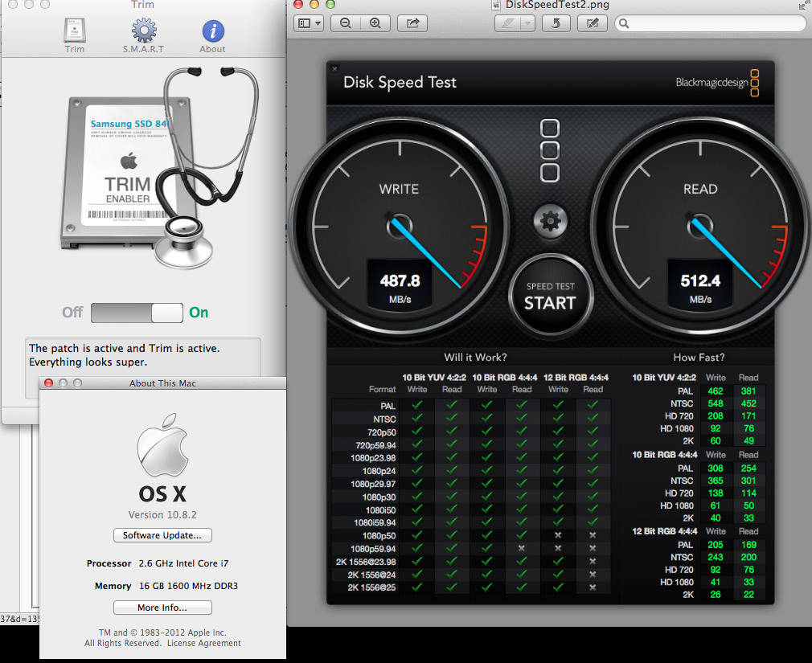Zoom in using the Preview toolbar
812x663 pixels.
[375, 23]
